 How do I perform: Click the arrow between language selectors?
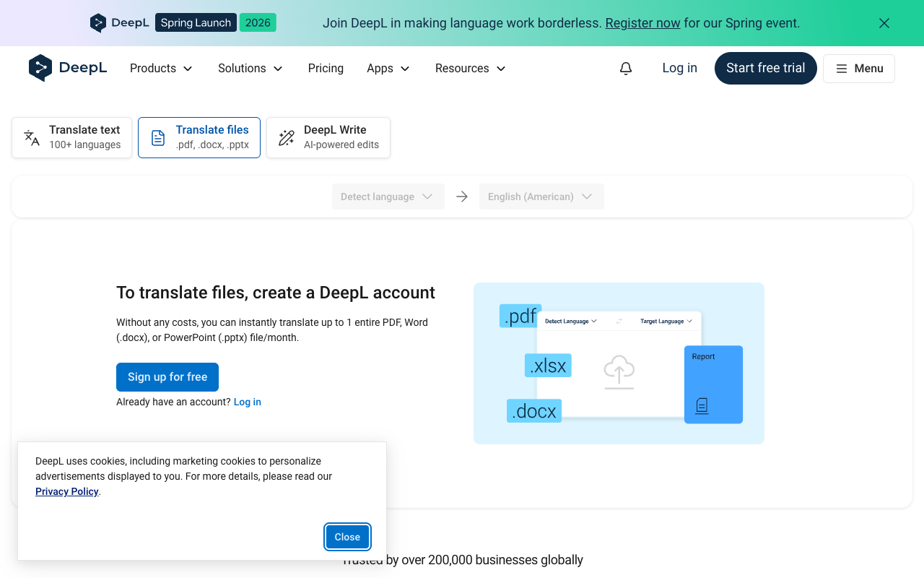click(x=461, y=196)
